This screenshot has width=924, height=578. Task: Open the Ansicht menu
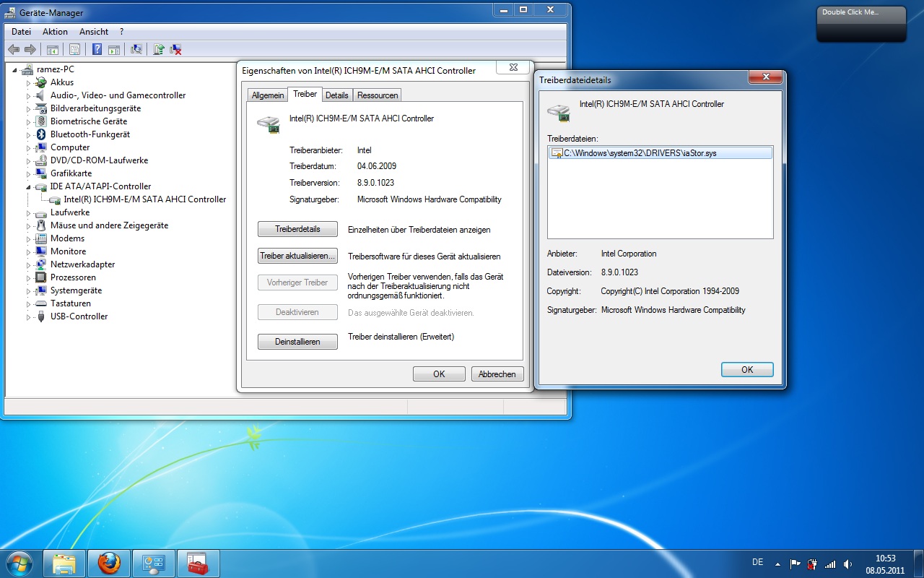(x=94, y=32)
